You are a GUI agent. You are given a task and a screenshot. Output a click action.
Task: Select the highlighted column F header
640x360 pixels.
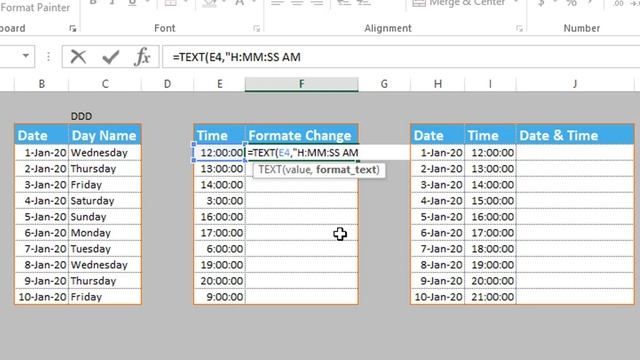(x=302, y=84)
